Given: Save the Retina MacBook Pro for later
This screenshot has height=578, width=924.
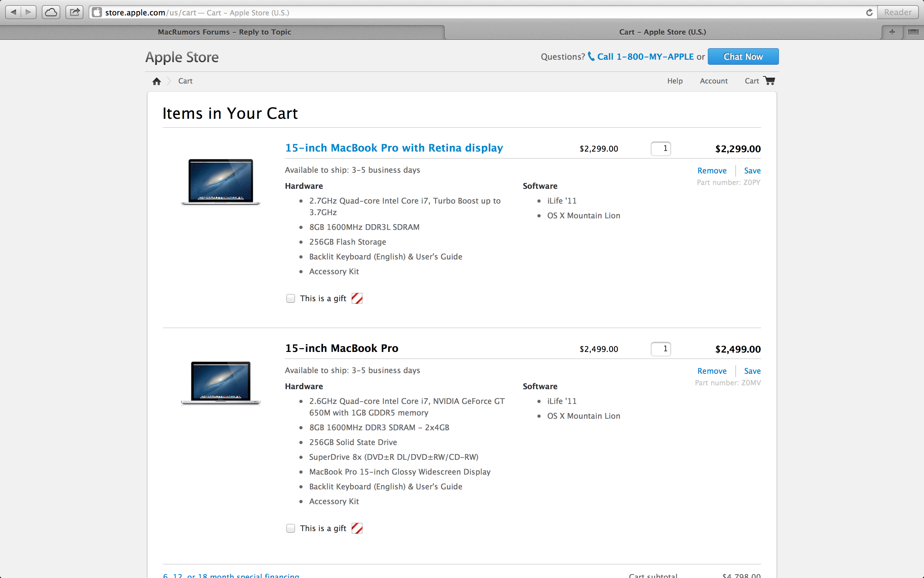Looking at the screenshot, I should tap(752, 171).
